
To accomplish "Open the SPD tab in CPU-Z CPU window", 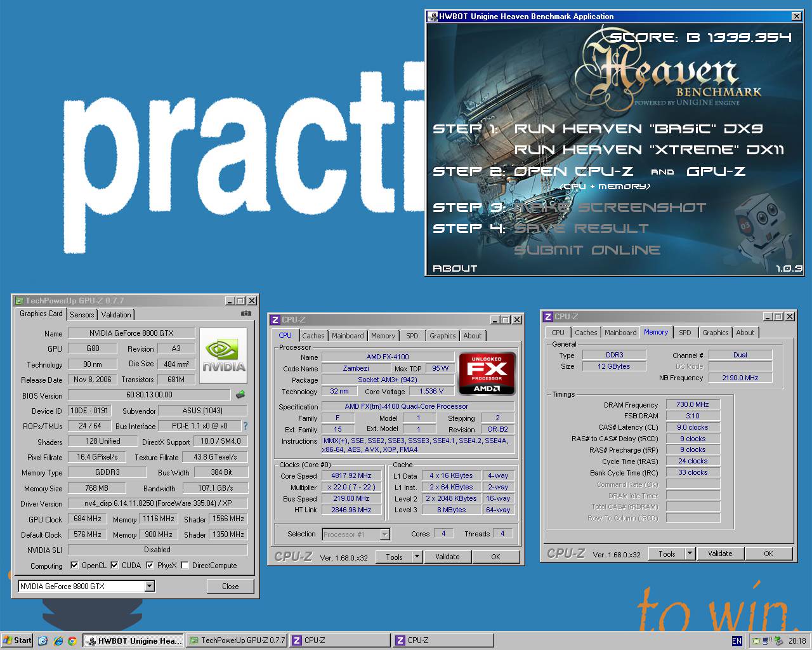I will pyautogui.click(x=412, y=336).
